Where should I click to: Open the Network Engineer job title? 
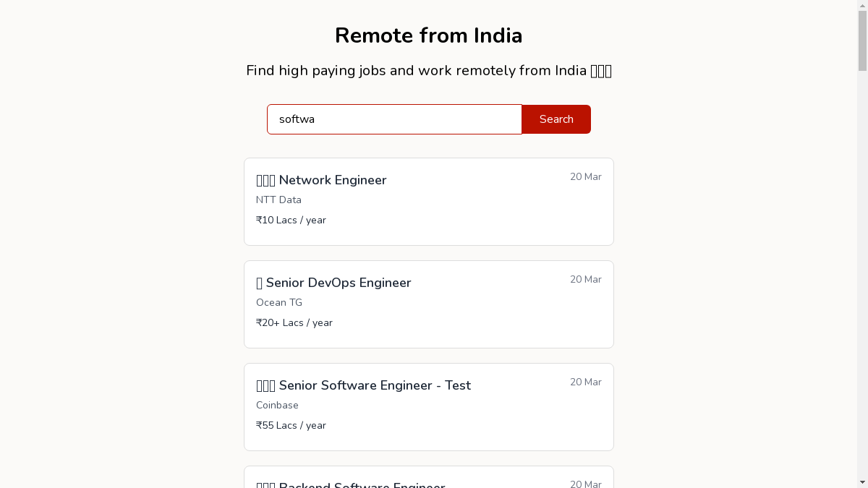(x=332, y=180)
